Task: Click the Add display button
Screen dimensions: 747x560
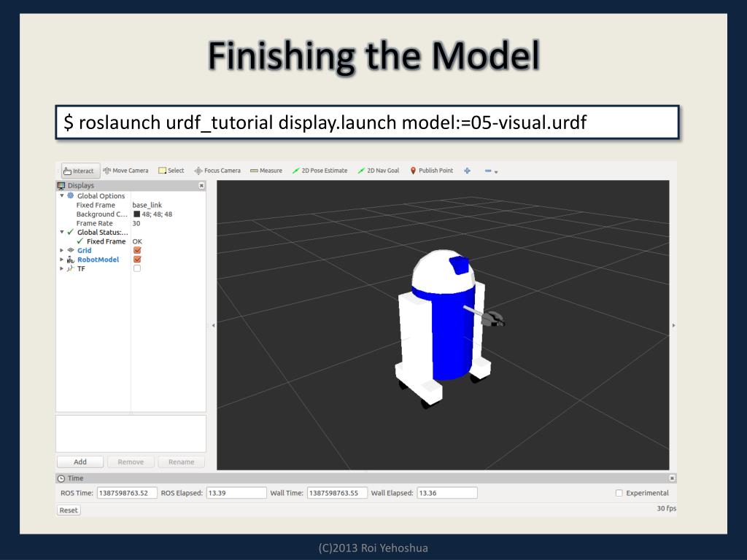Action: [80, 462]
